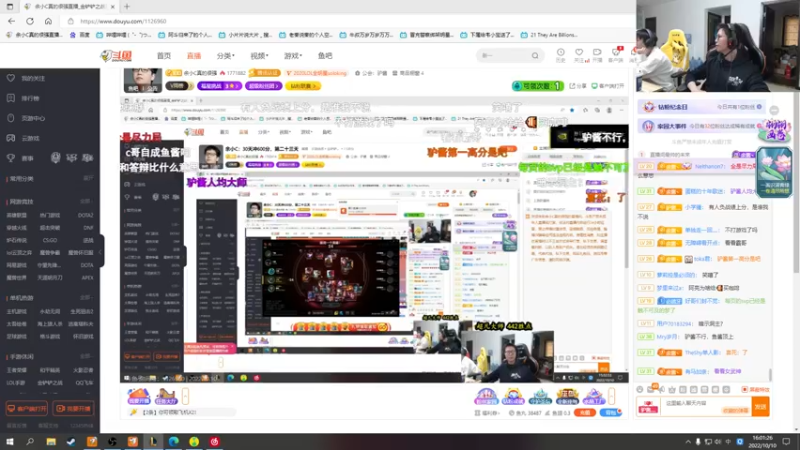
Task: Open the browser home page
Action: coord(48,21)
